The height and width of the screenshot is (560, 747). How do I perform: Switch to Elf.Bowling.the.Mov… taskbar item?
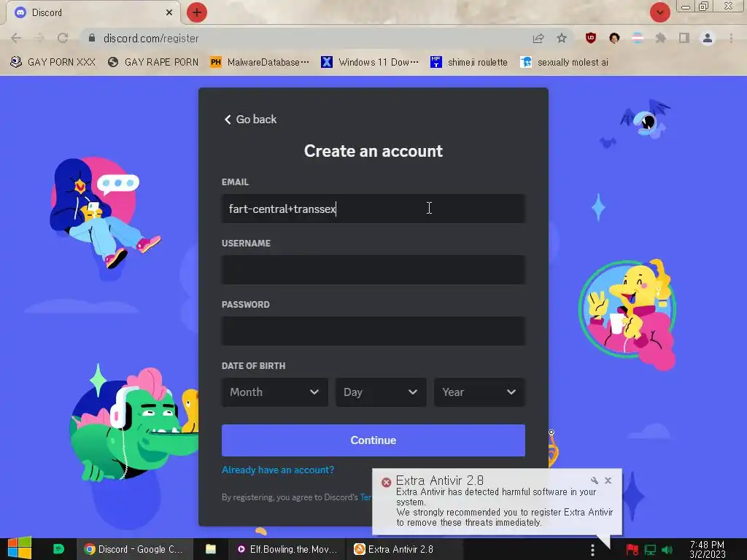click(x=287, y=549)
